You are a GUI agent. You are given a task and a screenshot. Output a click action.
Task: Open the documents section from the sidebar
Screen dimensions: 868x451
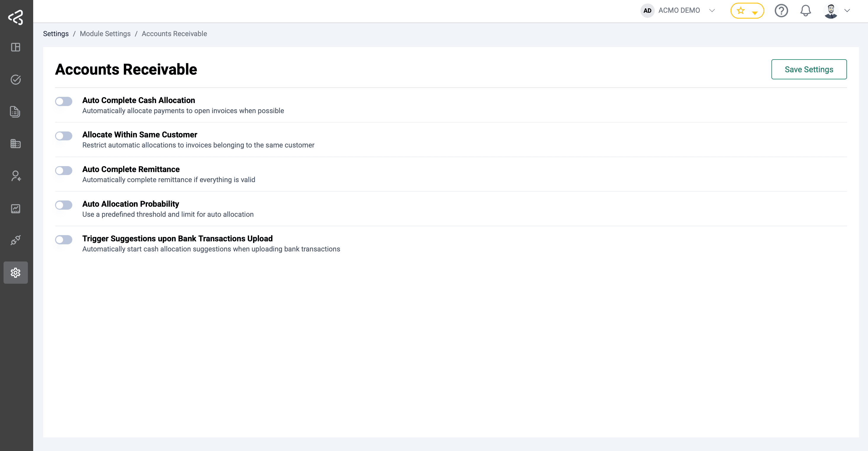15,111
